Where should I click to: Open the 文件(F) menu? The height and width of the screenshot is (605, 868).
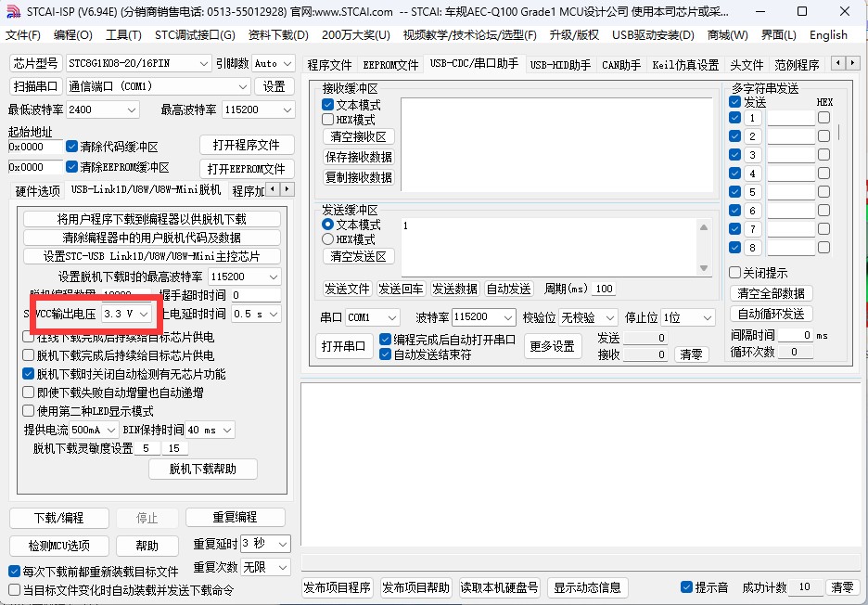tap(23, 35)
